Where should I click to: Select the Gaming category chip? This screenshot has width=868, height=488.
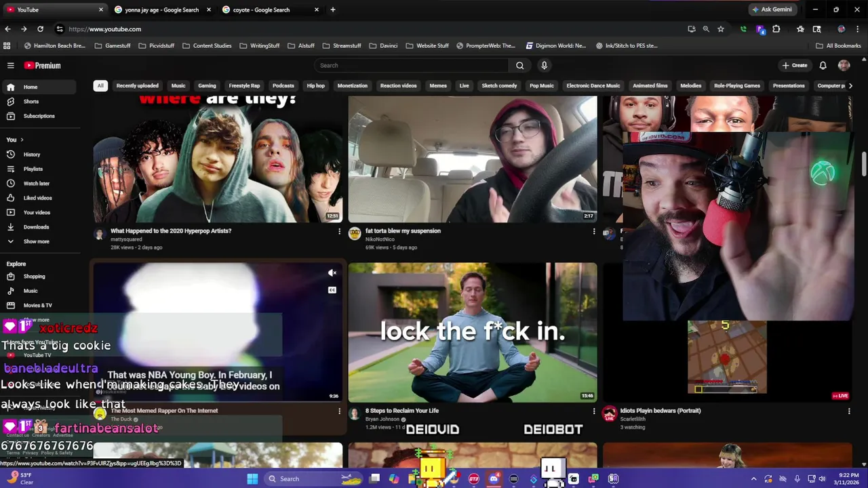[207, 86]
